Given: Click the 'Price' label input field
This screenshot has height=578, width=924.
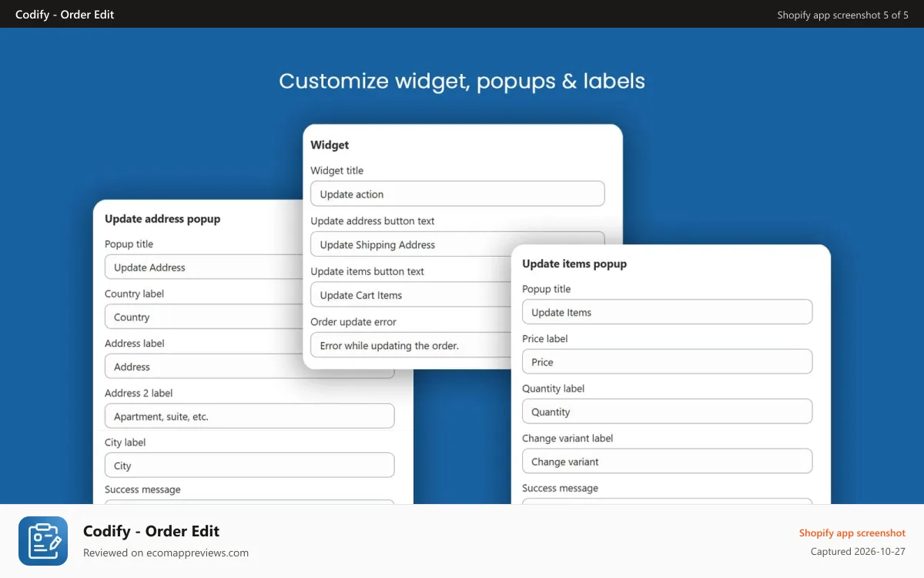Looking at the screenshot, I should point(667,361).
